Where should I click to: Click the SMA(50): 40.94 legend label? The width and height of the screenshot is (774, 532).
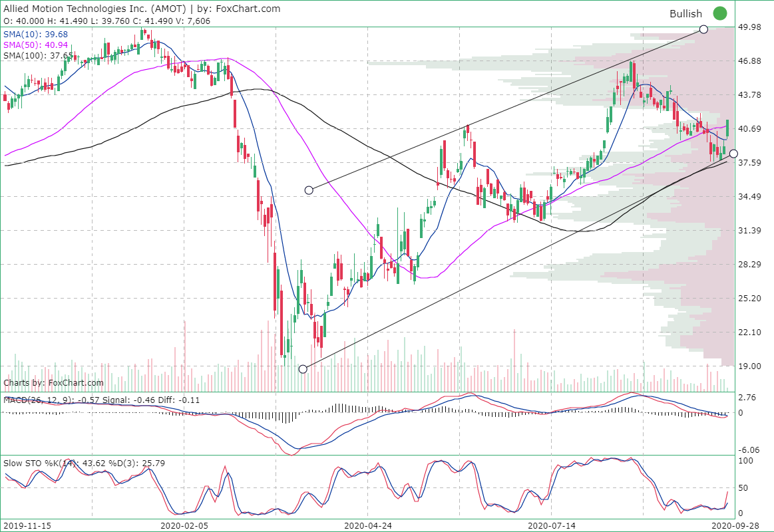click(35, 45)
